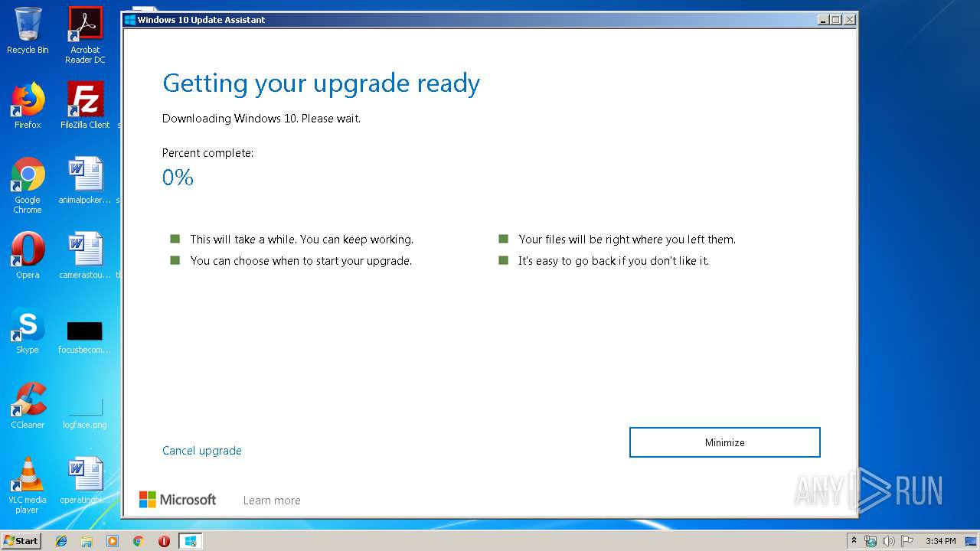Select the camerastou Word document
Viewport: 980px width, 551px height.
coord(85,256)
